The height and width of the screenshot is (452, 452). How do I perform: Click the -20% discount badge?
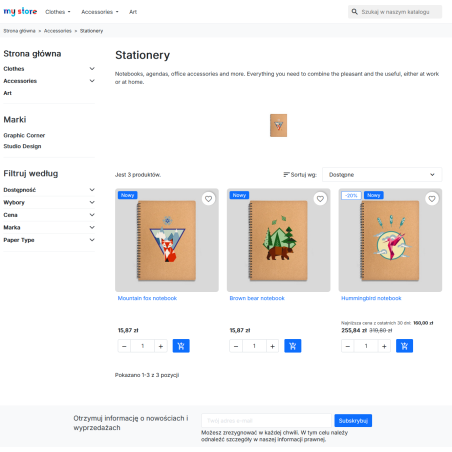[x=351, y=195]
